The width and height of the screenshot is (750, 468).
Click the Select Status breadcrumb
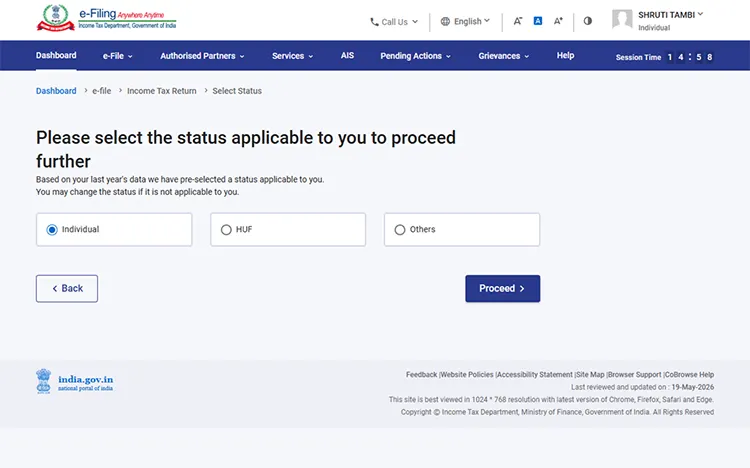[237, 91]
